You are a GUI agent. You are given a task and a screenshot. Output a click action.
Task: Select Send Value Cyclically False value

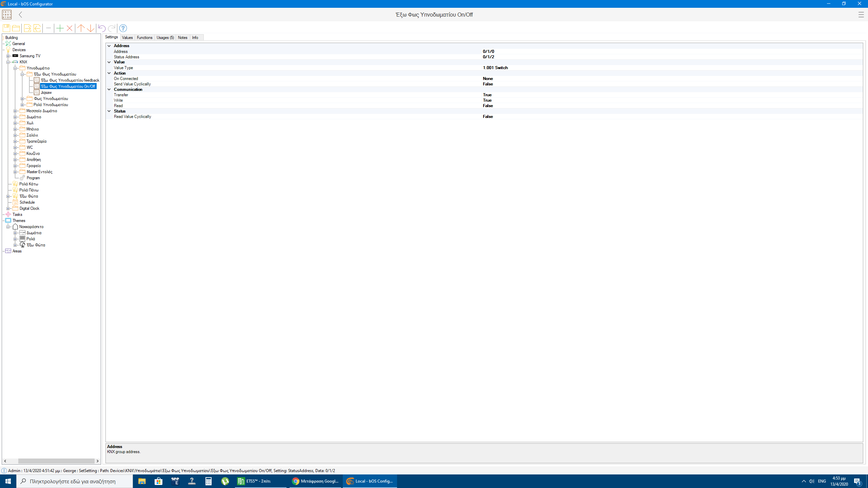pyautogui.click(x=488, y=84)
